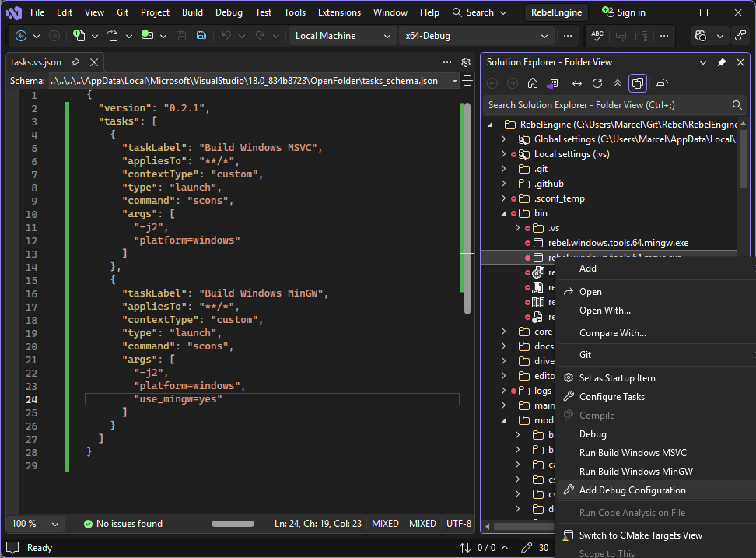Screen dimensions: 756x558
Task: Open the File menu
Action: 37,12
